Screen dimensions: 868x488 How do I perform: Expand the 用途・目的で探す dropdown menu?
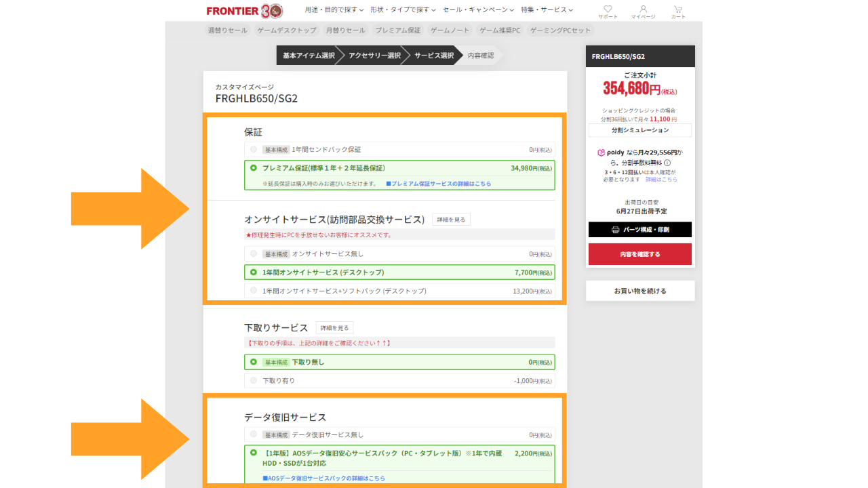[334, 10]
